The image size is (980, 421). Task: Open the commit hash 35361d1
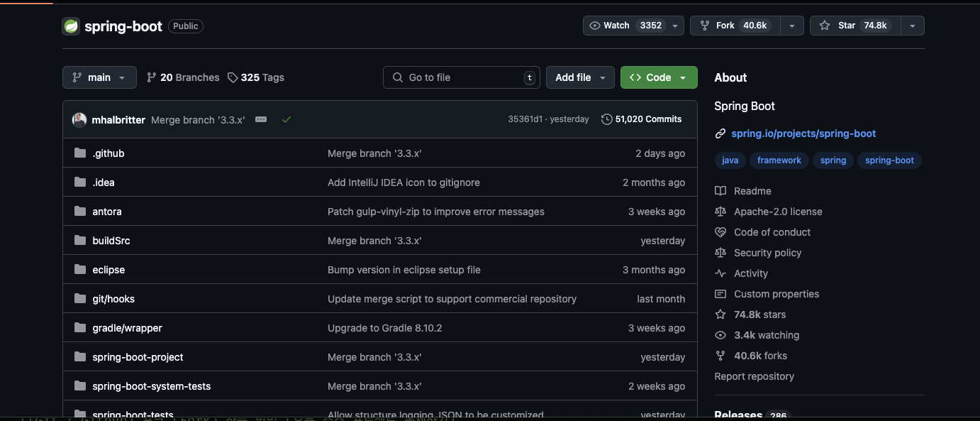525,119
